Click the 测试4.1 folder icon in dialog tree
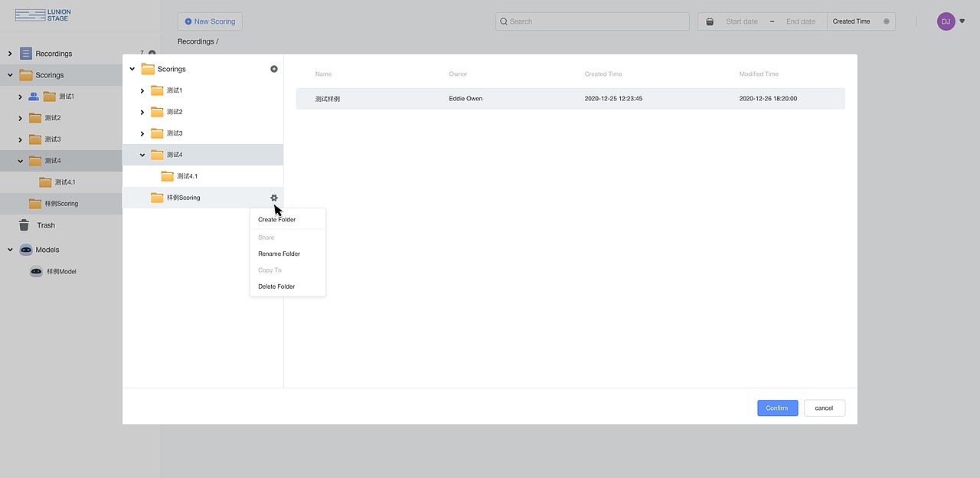980x478 pixels. tap(167, 176)
